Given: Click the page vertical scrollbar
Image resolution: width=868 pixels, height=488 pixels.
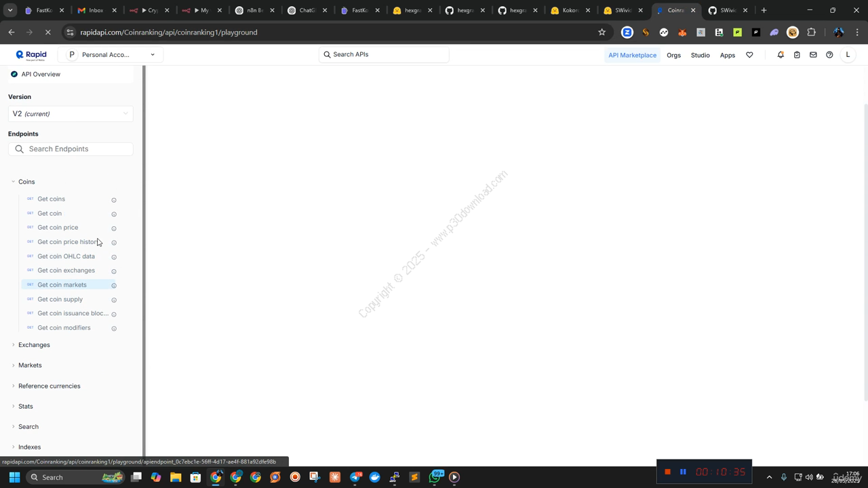Looking at the screenshot, I should pos(865,251).
